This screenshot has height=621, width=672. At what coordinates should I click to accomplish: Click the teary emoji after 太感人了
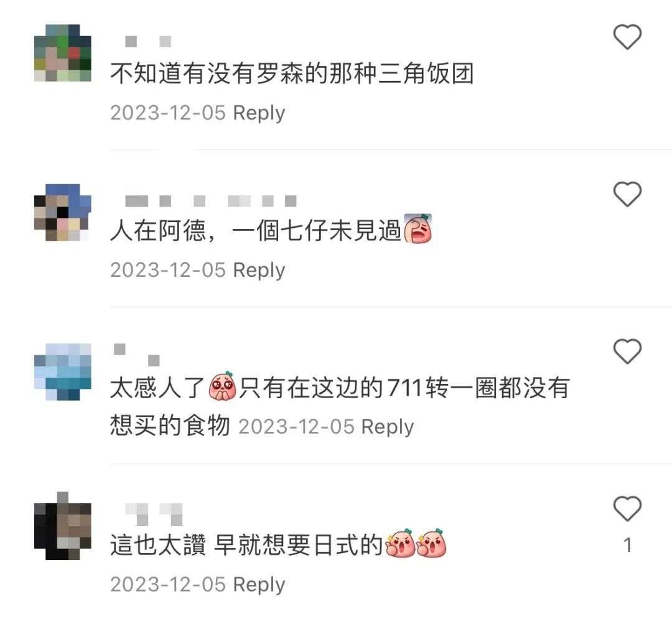222,386
